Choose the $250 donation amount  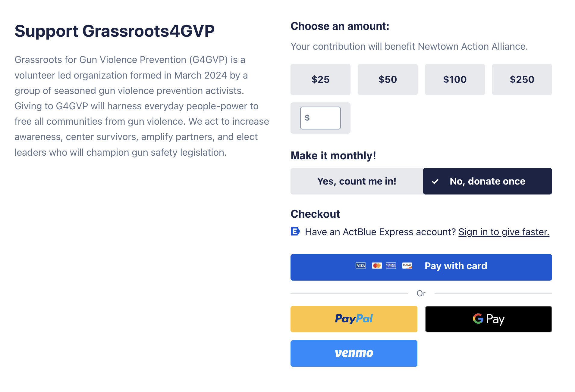[x=522, y=79]
